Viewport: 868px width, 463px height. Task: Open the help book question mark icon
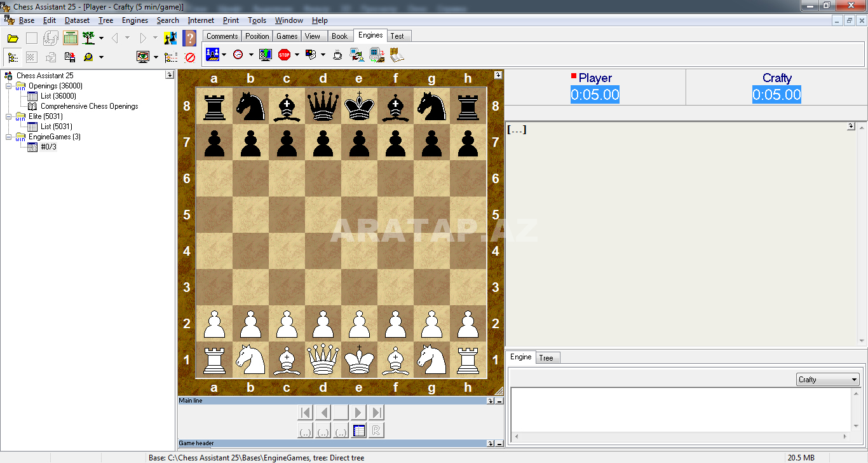(189, 38)
